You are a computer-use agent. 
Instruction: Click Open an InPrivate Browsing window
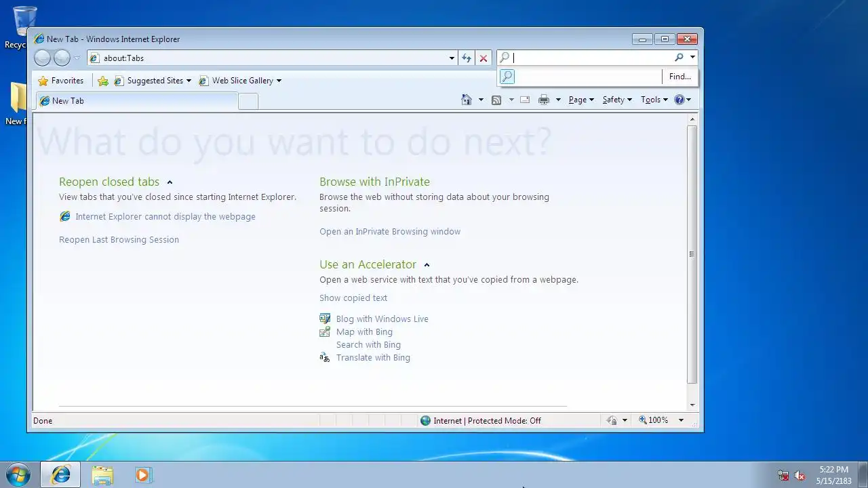coord(390,232)
